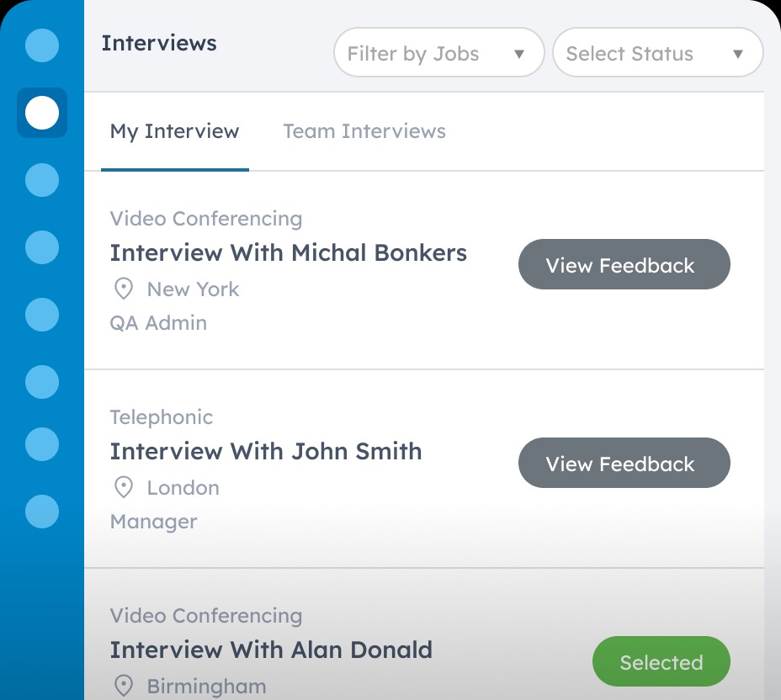Click the seventh sidebar navigation icon
781x700 pixels.
click(42, 444)
